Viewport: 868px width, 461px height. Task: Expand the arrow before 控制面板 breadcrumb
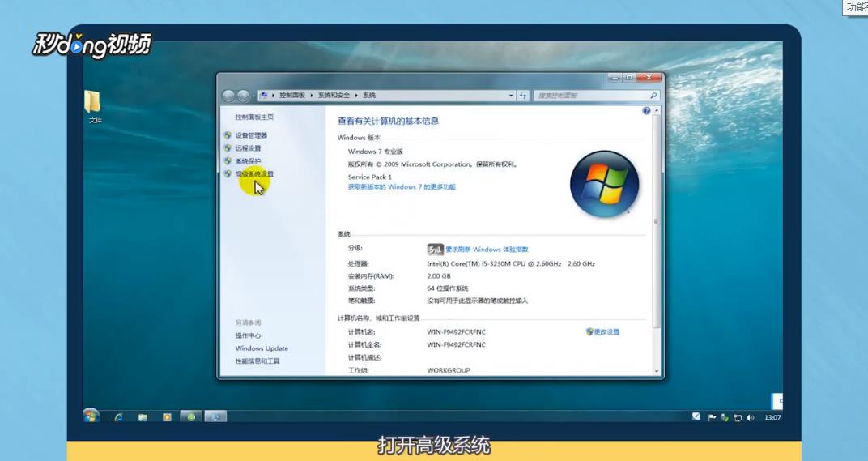click(274, 96)
